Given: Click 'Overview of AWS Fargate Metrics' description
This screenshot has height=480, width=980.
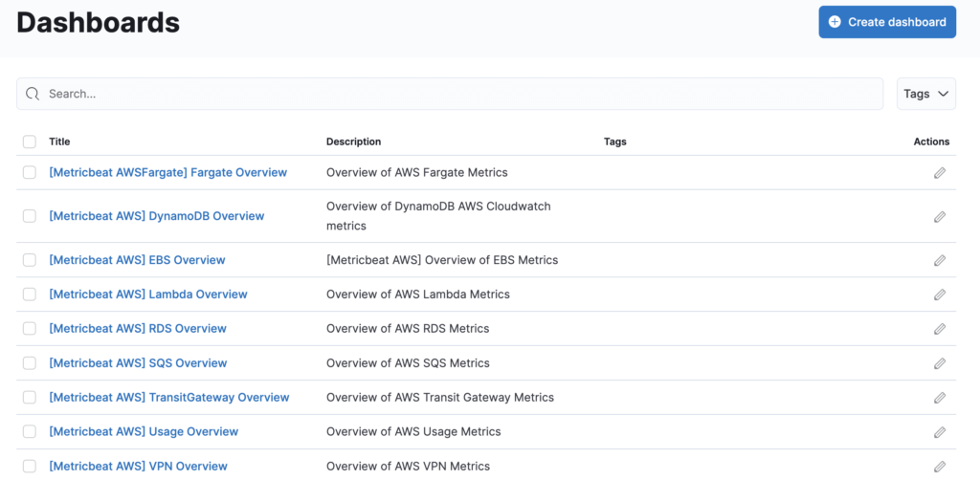Looking at the screenshot, I should tap(417, 172).
